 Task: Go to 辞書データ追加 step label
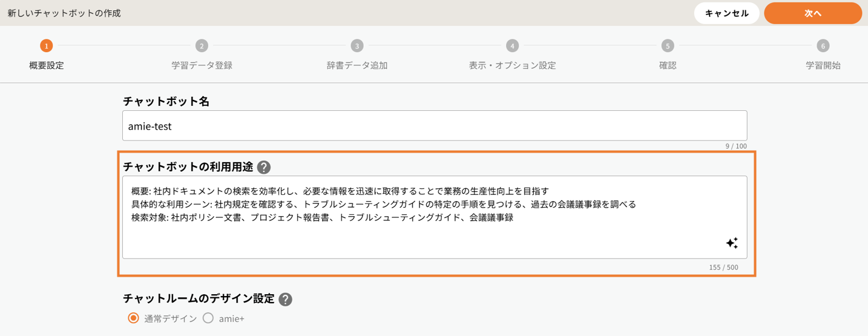coord(357,65)
